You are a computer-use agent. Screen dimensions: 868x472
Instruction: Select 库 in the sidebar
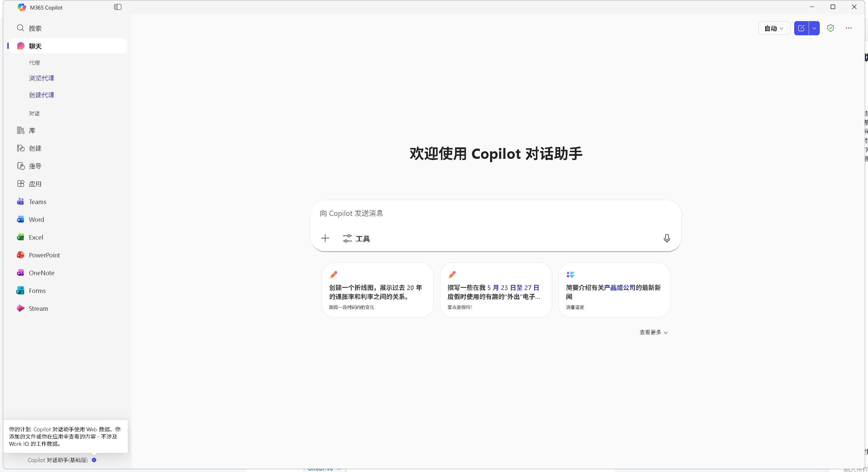click(x=32, y=131)
